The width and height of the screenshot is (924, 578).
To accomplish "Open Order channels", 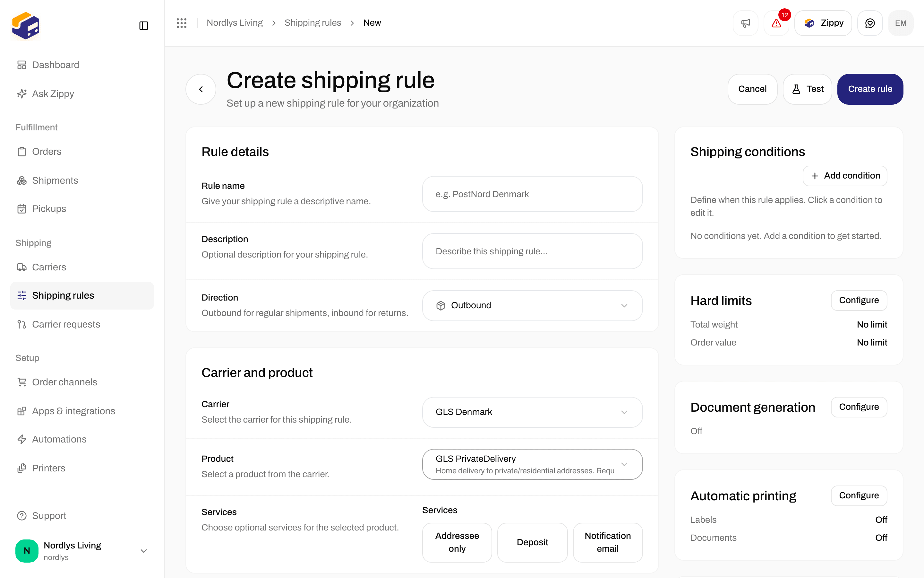I will 82,382.
